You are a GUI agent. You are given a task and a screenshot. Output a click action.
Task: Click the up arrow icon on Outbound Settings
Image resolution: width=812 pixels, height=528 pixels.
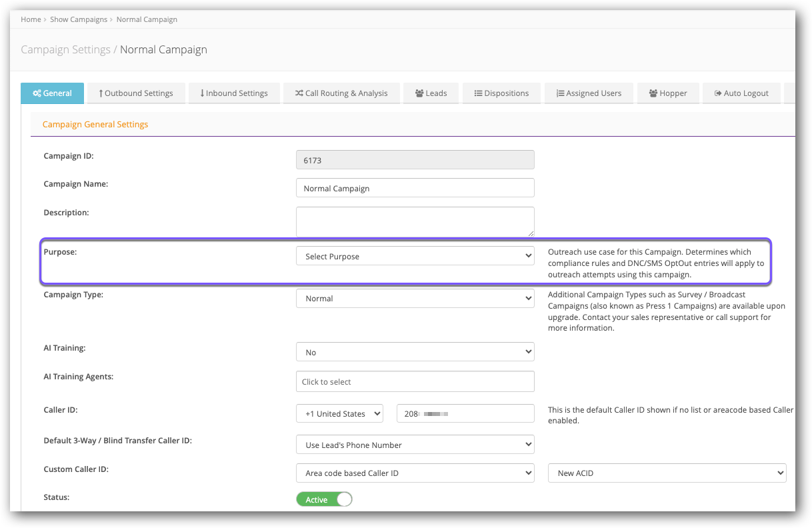101,93
